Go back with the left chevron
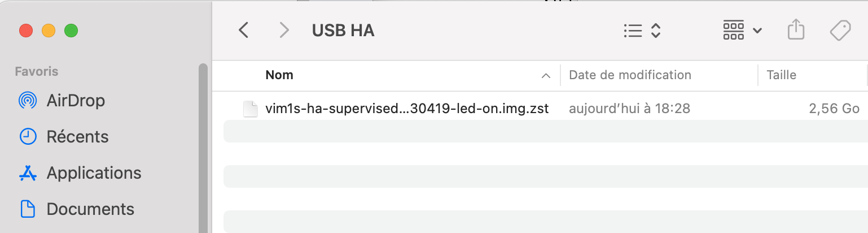This screenshot has height=233, width=868. coord(244,30)
